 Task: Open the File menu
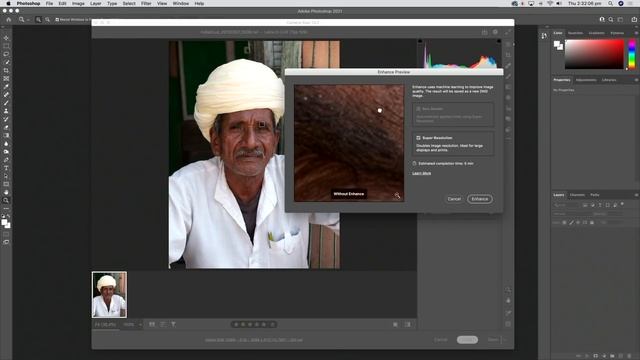point(49,3)
